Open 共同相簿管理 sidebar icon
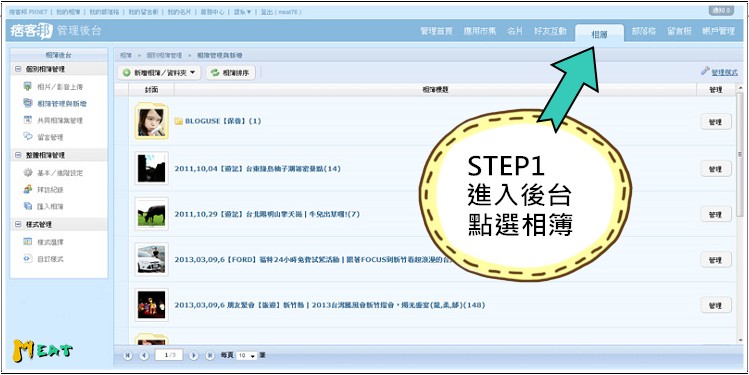 (28, 120)
